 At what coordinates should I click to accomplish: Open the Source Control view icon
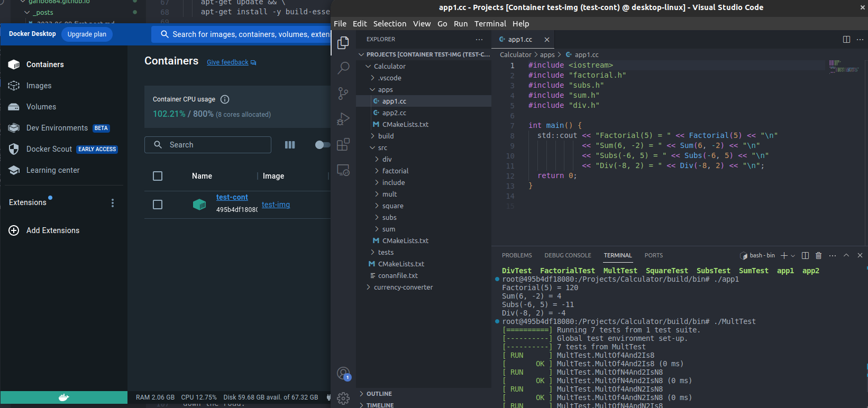tap(343, 94)
